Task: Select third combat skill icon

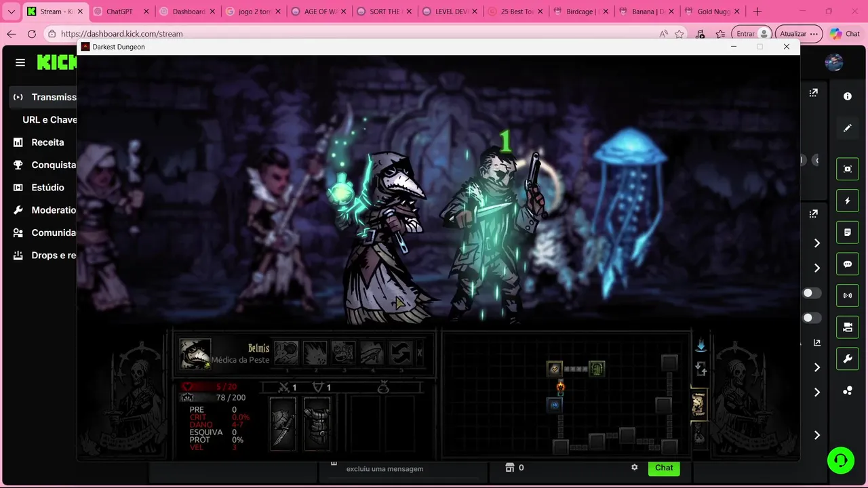Action: (x=343, y=352)
